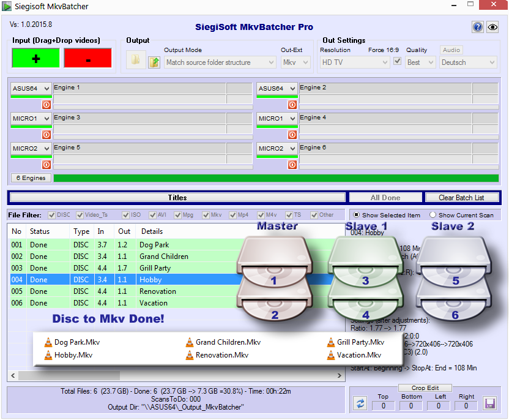Stop Engine 6 with red stop icon
This screenshot has height=420, width=509.
point(292,165)
